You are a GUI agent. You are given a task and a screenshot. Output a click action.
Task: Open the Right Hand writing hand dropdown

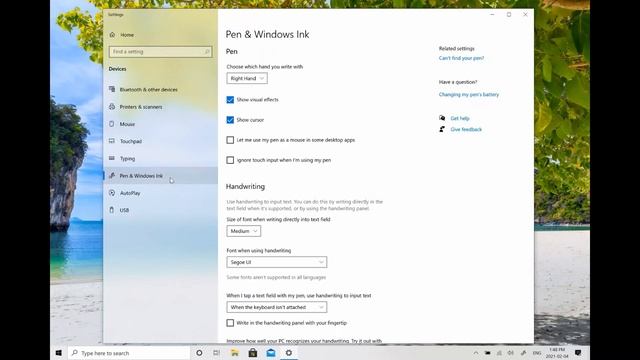point(247,78)
